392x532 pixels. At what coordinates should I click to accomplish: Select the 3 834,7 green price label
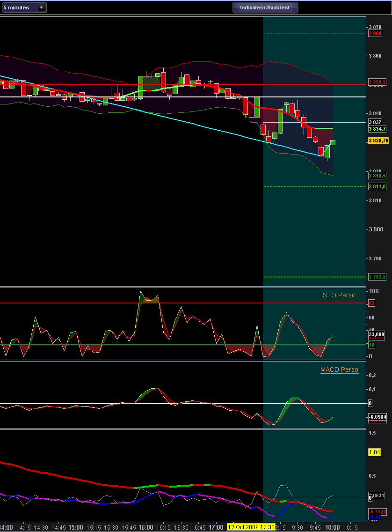[377, 129]
